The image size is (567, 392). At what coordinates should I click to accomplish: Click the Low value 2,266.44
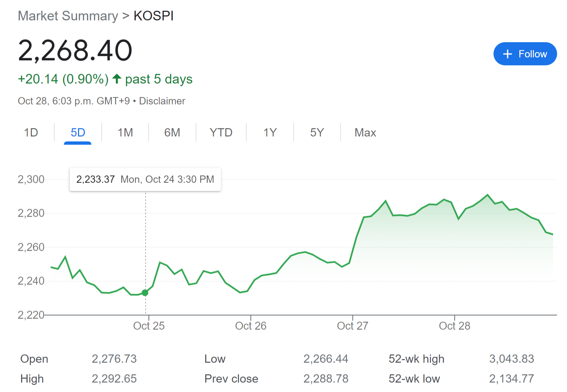click(326, 359)
